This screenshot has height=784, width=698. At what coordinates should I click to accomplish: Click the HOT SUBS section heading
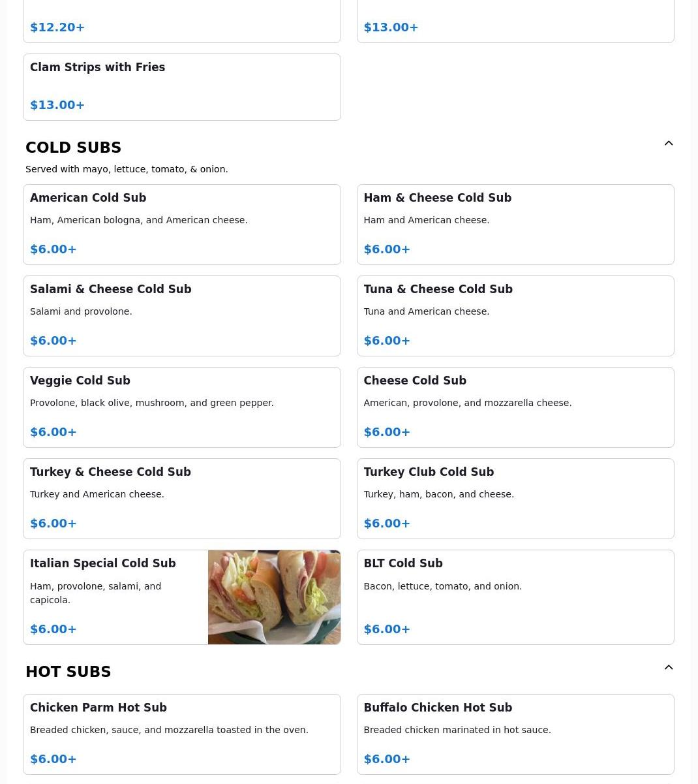coord(68,672)
